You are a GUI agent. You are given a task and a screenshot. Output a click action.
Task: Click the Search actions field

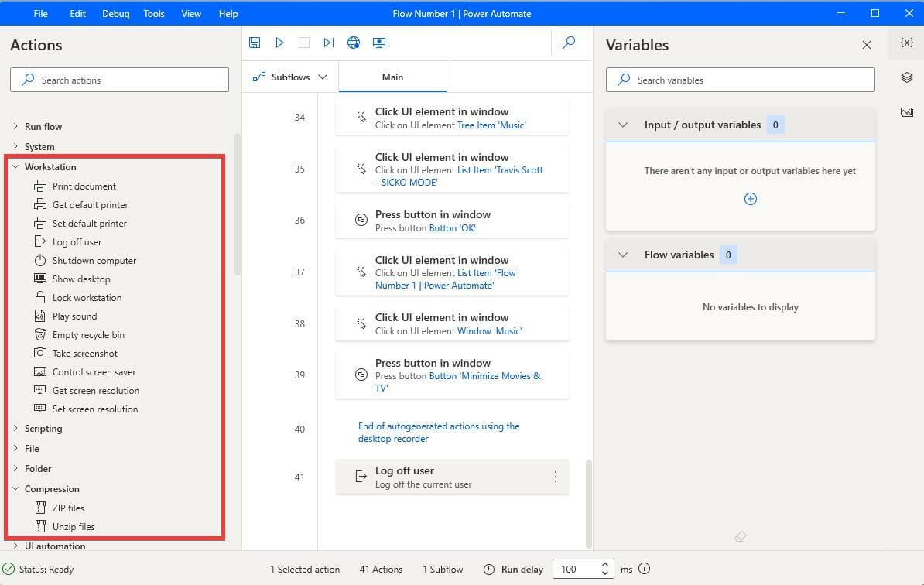[x=120, y=80]
